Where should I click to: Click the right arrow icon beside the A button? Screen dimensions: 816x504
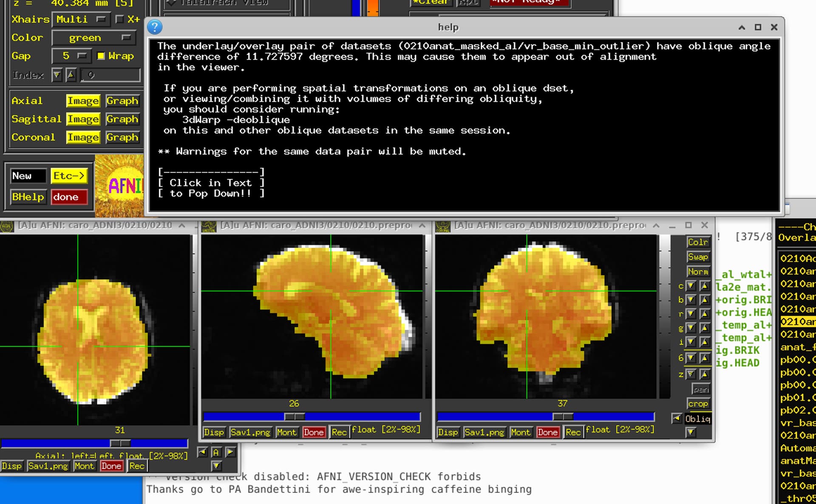click(x=230, y=452)
